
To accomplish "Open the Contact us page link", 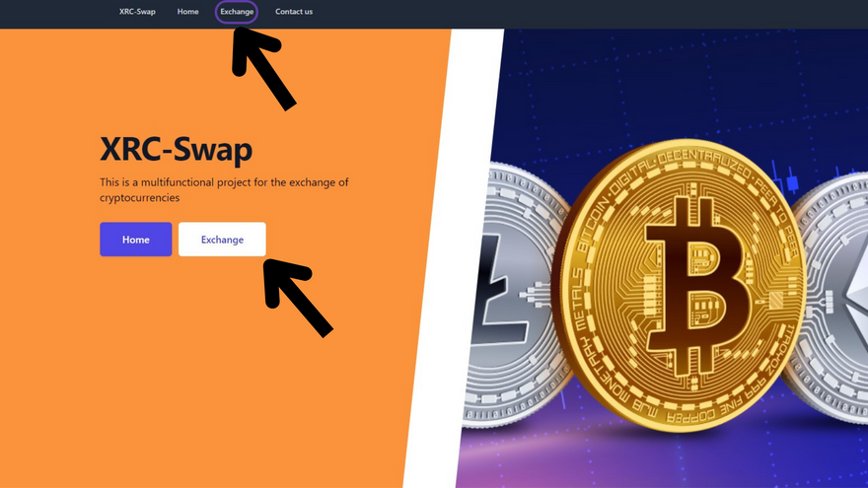I will coord(294,12).
